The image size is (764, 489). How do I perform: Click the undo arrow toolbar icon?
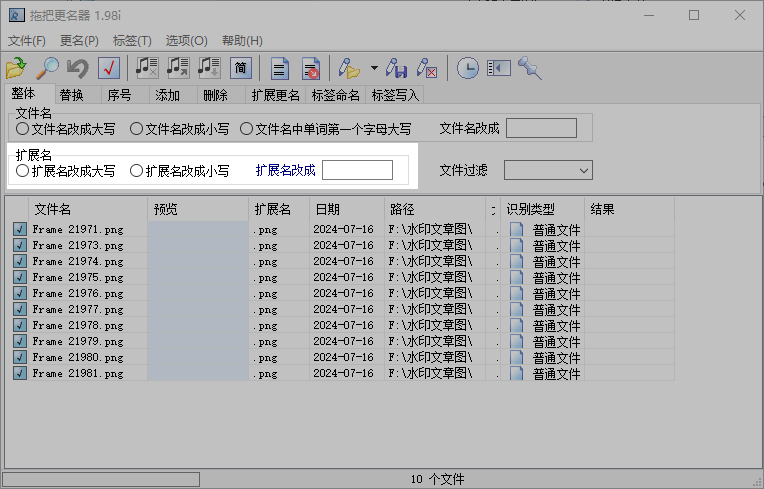78,68
